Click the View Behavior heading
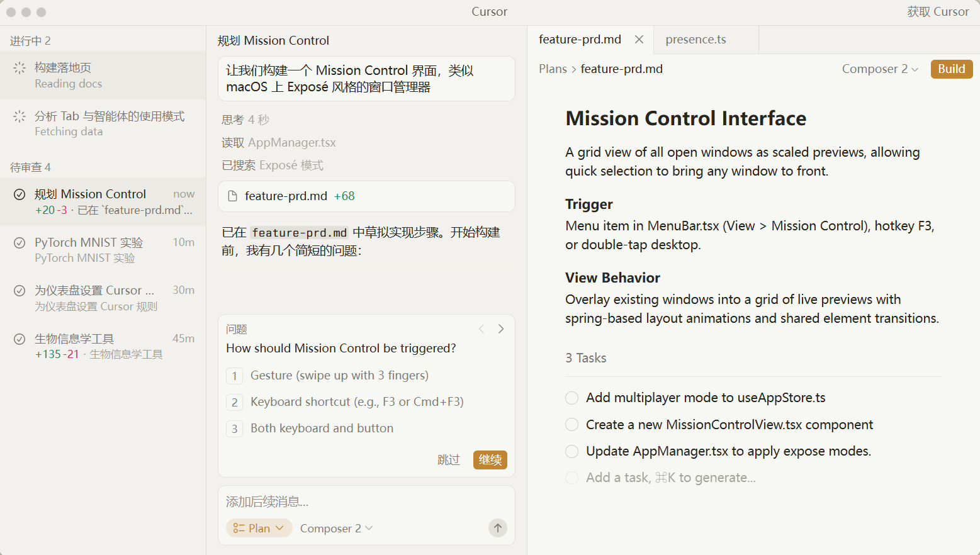 coord(612,278)
